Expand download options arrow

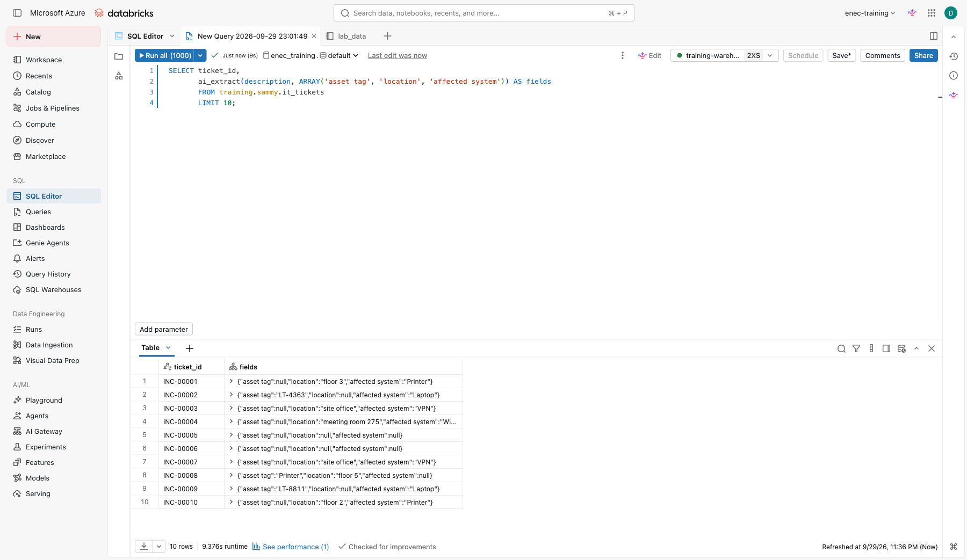159,547
